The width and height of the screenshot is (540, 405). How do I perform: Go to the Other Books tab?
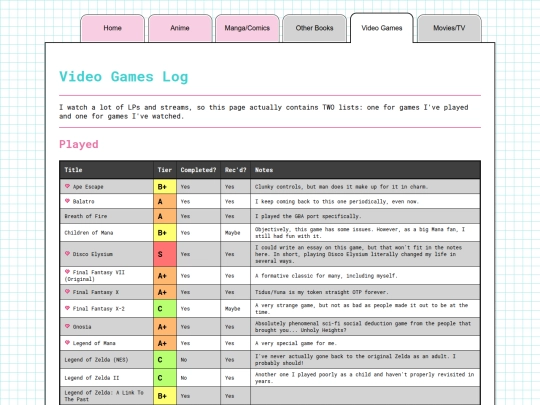pos(314,28)
